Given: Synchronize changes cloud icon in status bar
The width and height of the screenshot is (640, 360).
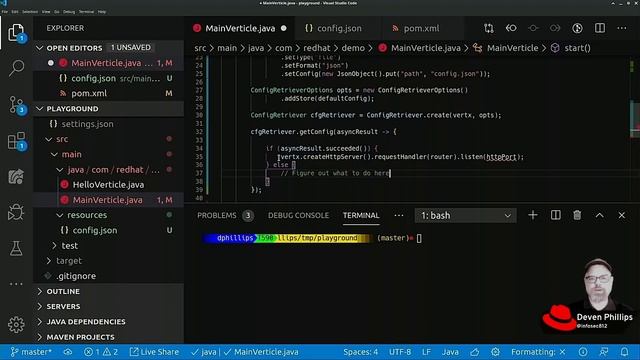Looking at the screenshot, I should pos(68,352).
